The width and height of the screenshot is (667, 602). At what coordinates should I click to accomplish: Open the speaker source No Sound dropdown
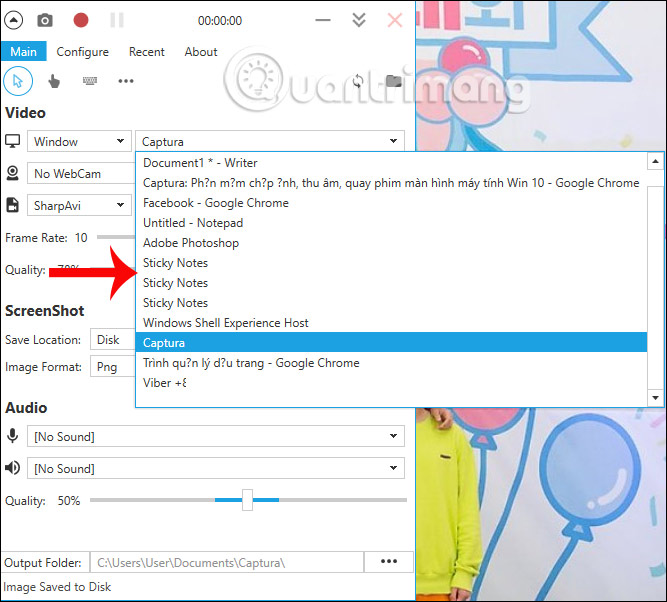(x=216, y=468)
